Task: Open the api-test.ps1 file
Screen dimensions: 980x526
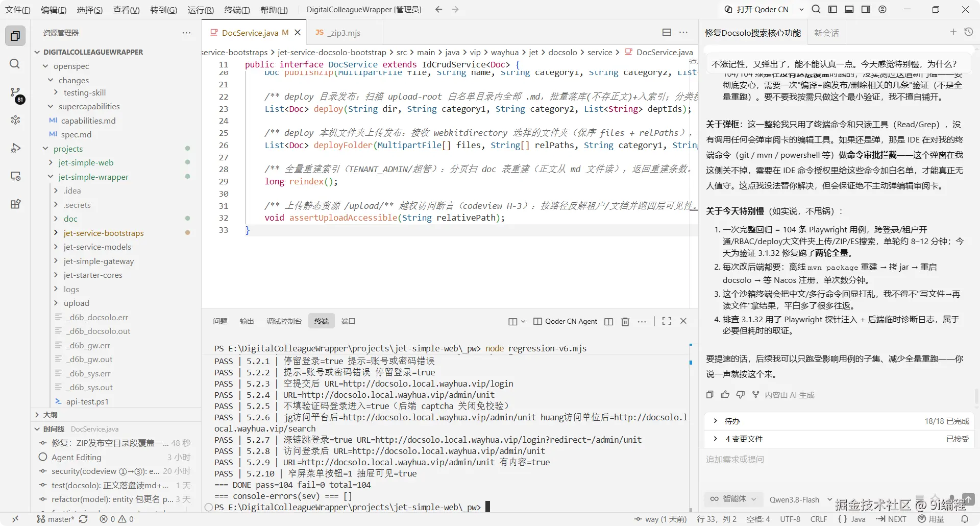Action: pos(87,401)
